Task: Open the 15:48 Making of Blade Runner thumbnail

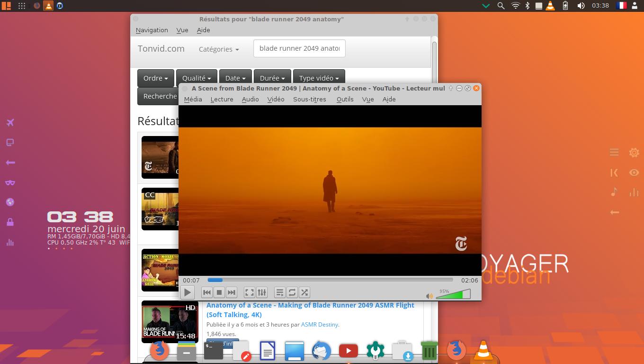Action: click(x=170, y=321)
